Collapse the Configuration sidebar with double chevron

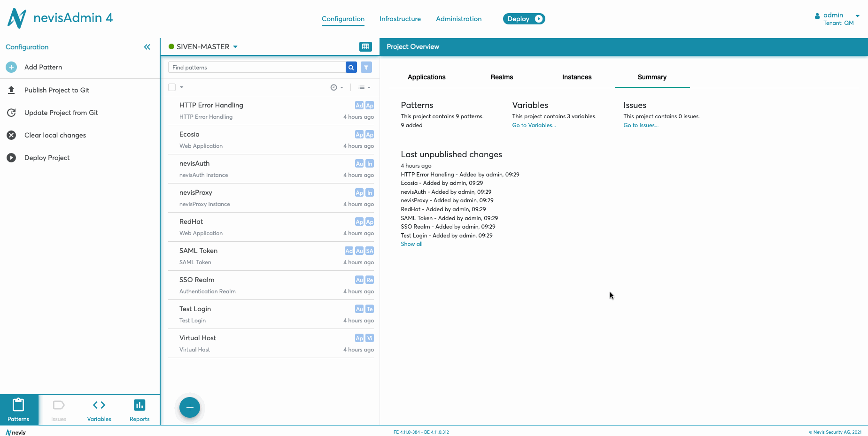(x=147, y=47)
